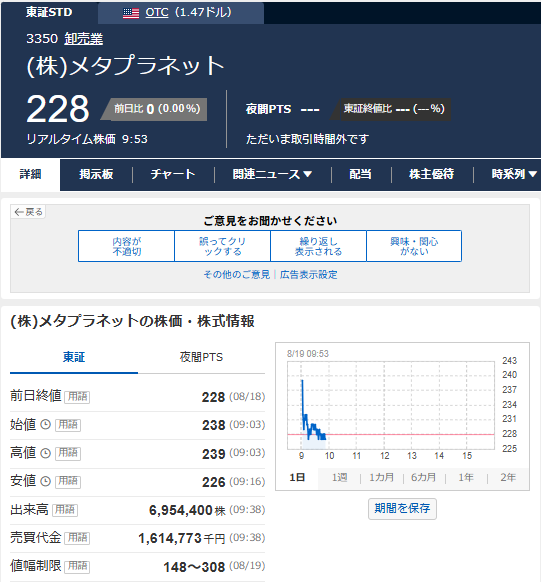Viewport: 541px width, 582px height.
Task: Click the 売買代金 value 1,614,773千円
Action: [x=182, y=539]
